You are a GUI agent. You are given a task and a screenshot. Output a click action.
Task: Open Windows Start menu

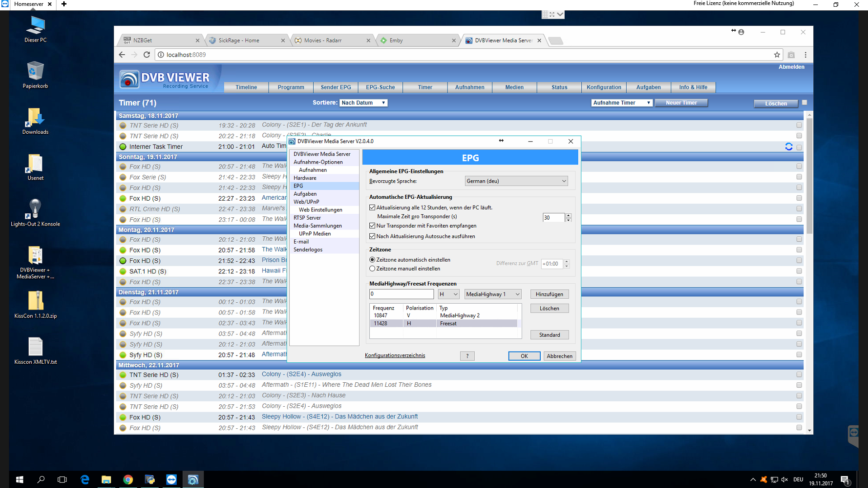pos(19,479)
